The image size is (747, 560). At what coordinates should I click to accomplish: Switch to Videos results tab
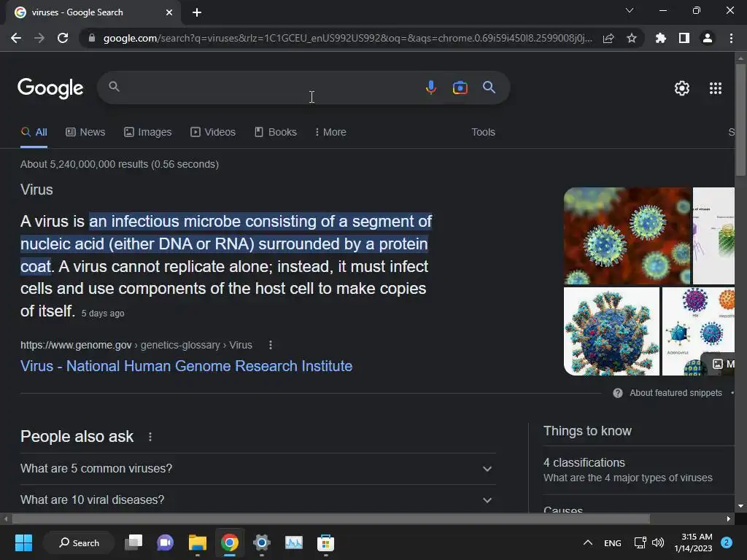[x=213, y=133]
